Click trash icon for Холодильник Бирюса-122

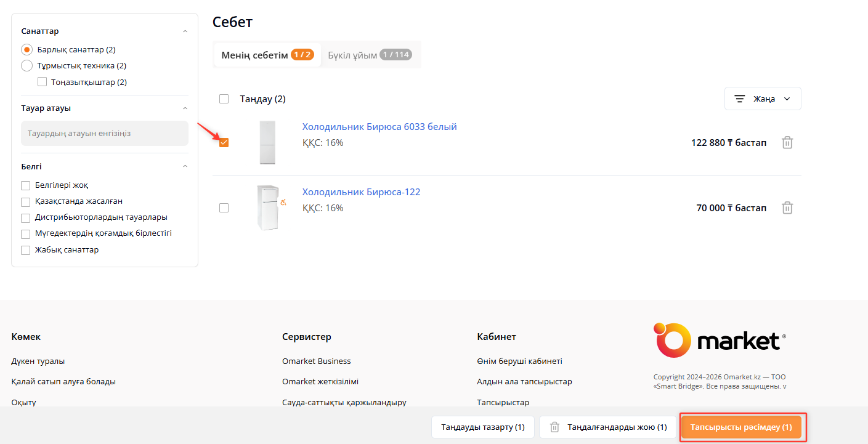787,208
